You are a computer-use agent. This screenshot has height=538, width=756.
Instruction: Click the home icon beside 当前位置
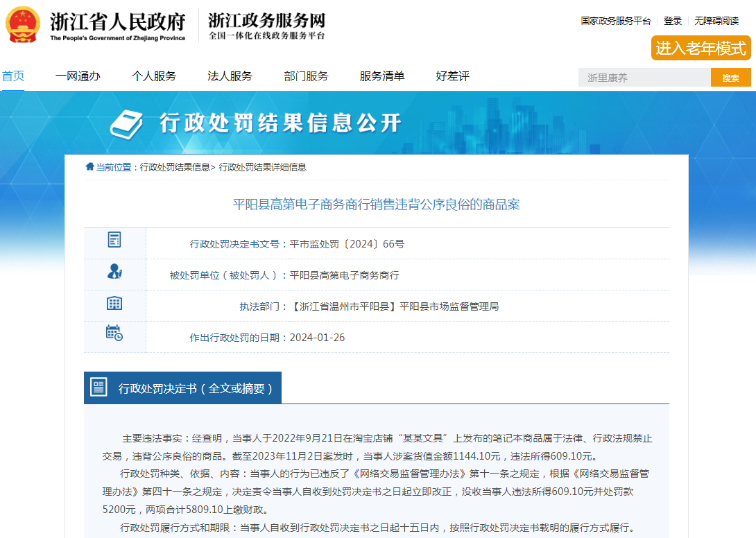tap(89, 167)
